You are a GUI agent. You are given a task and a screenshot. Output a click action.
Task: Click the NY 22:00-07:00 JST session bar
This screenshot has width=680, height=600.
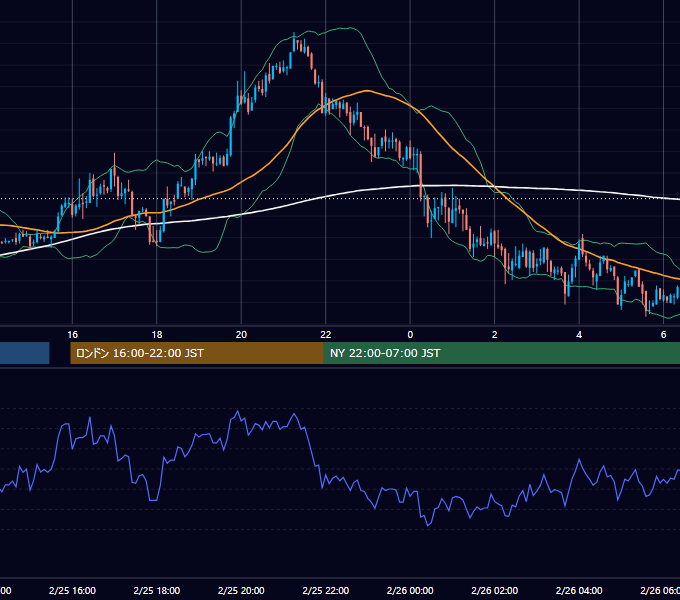pos(502,353)
